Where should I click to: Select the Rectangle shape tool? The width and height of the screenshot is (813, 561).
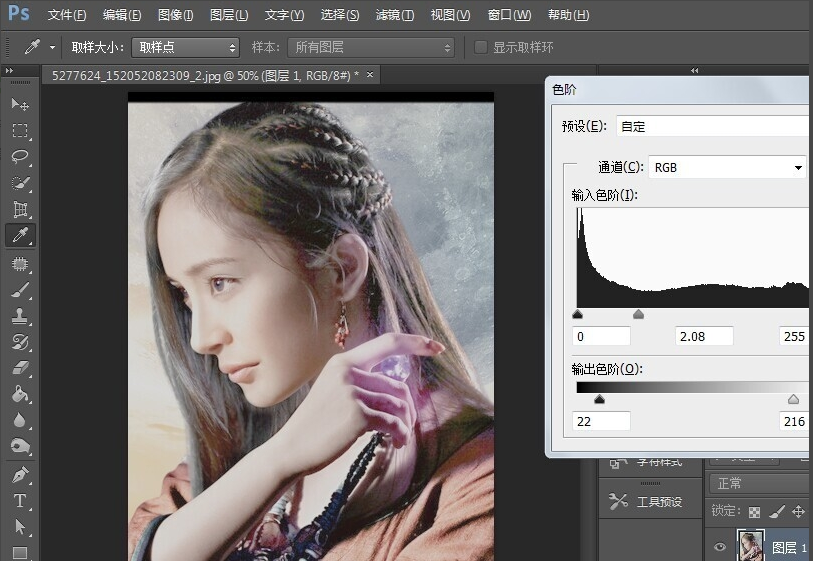pos(20,552)
